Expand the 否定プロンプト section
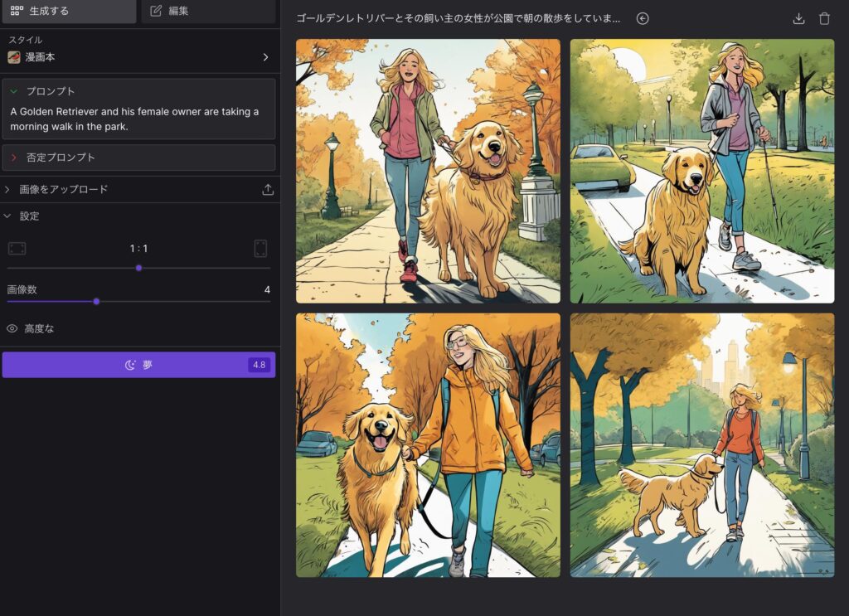Image resolution: width=849 pixels, height=616 pixels. click(x=14, y=158)
